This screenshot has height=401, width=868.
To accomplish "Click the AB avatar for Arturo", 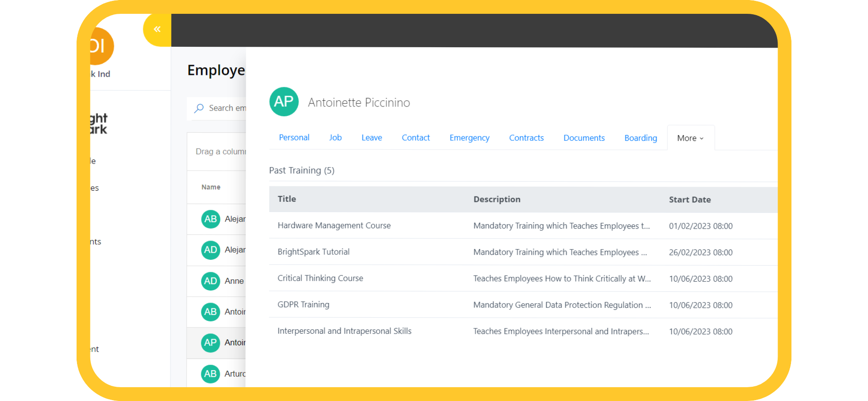I will tap(211, 374).
